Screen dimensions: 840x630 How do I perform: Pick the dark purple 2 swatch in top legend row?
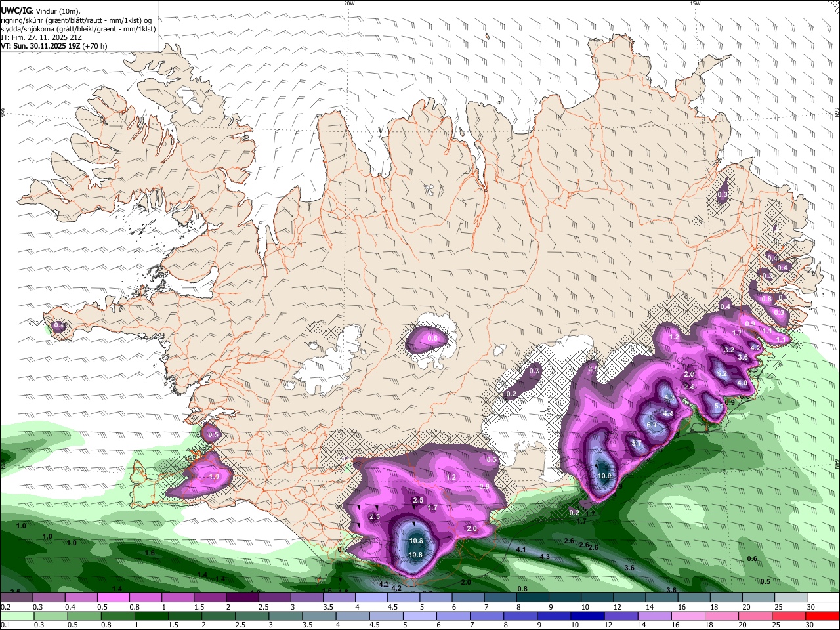(x=242, y=598)
